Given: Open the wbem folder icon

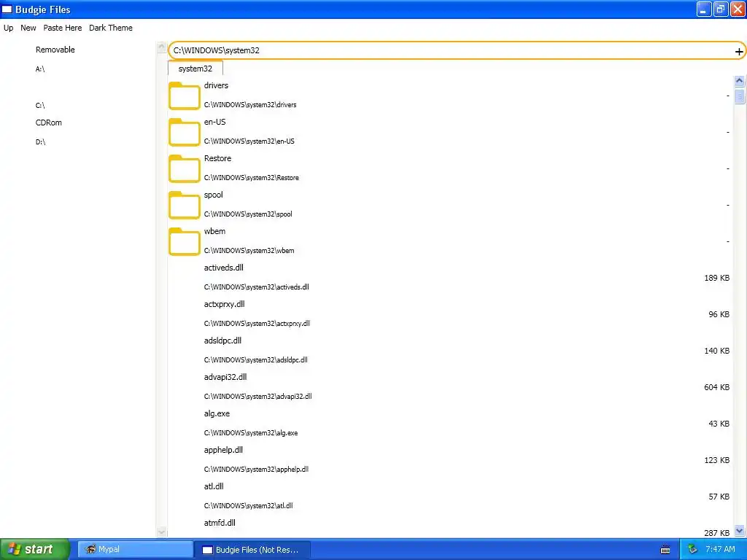Looking at the screenshot, I should (x=184, y=241).
